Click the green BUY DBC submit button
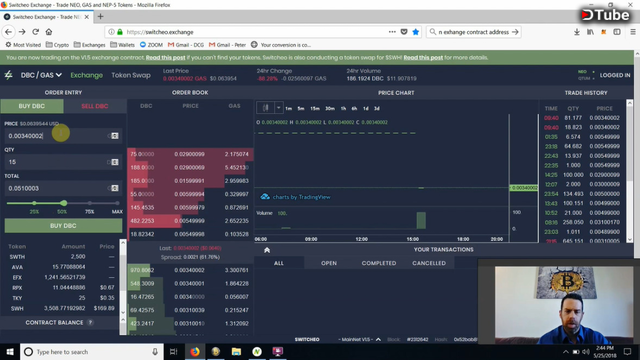The width and height of the screenshot is (640, 360). pos(63,226)
